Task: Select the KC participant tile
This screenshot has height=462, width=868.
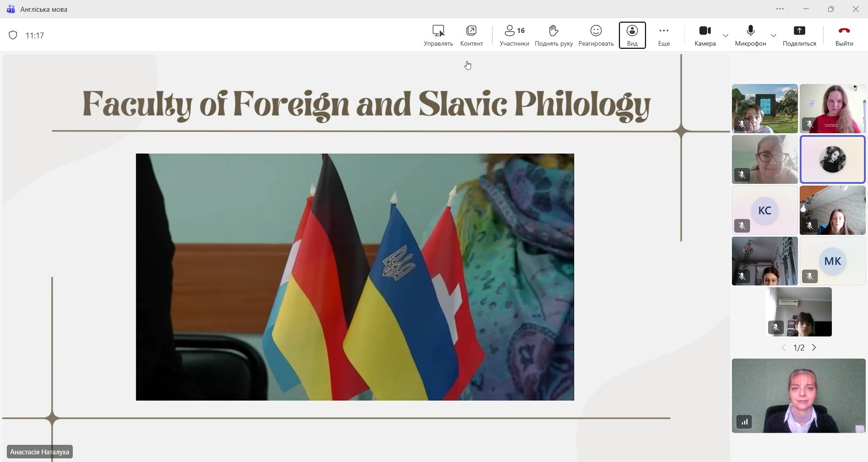Action: (764, 210)
